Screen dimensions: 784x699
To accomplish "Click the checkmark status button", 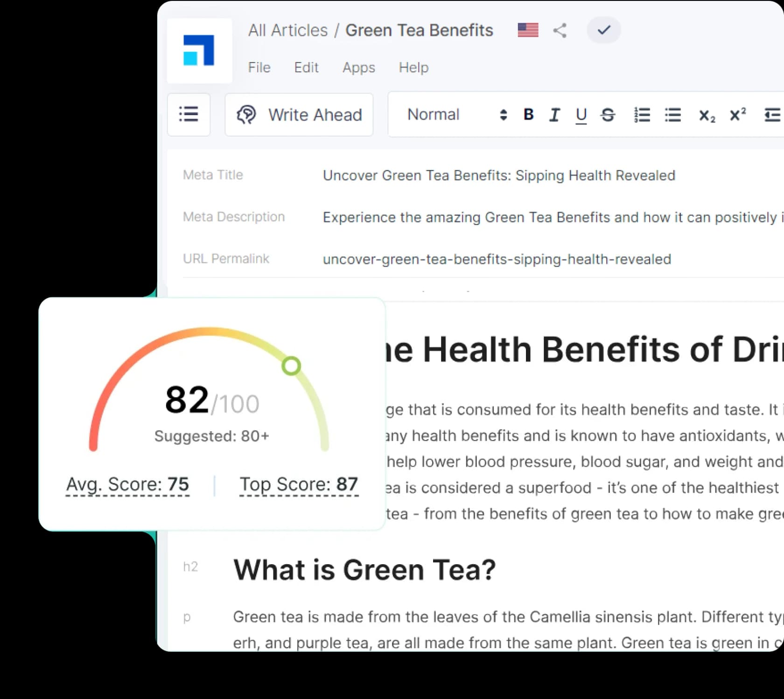I will 604,30.
